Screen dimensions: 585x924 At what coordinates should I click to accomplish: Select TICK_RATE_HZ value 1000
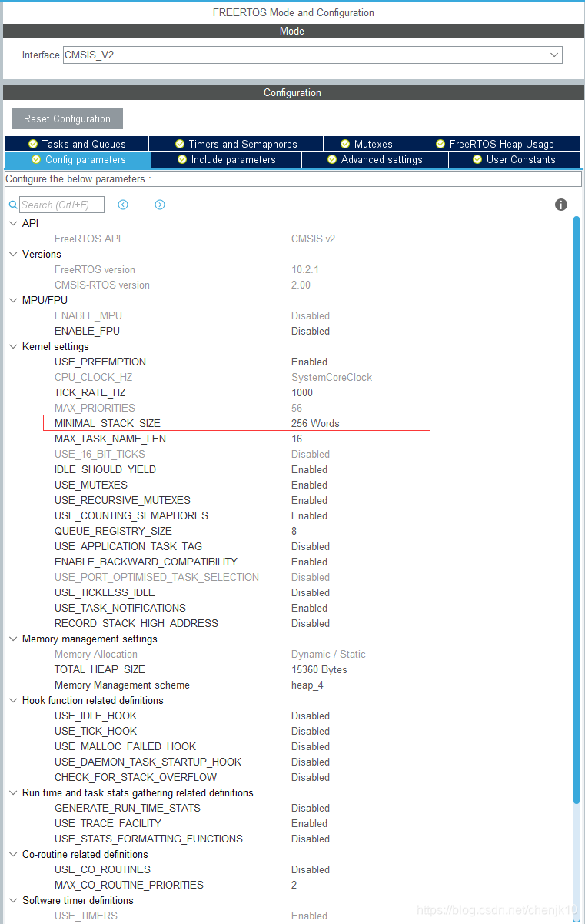(x=302, y=392)
